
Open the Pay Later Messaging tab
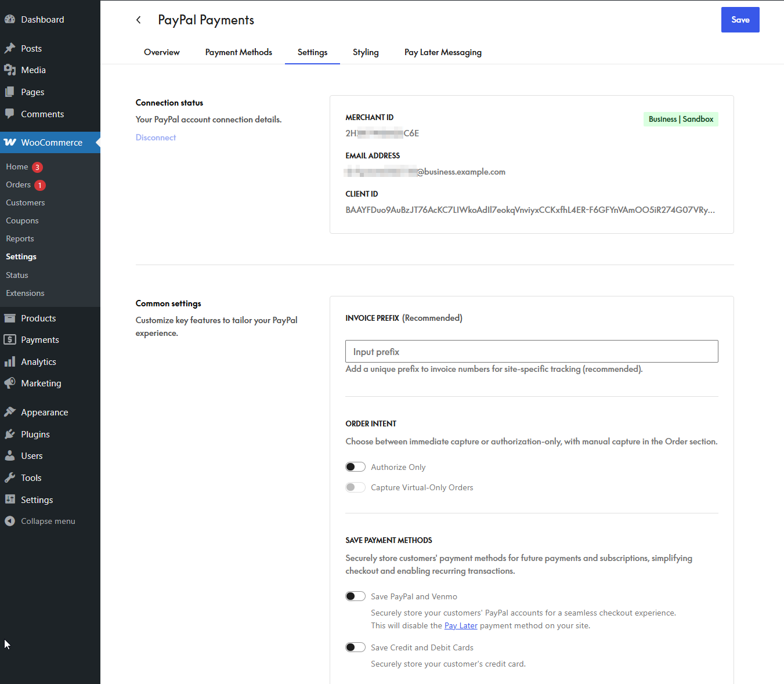[x=442, y=52]
